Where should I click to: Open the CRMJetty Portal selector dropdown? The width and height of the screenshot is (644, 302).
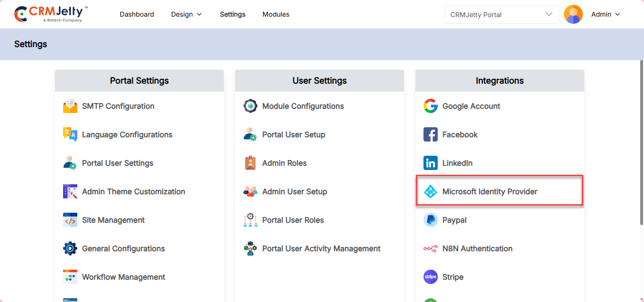pos(501,14)
